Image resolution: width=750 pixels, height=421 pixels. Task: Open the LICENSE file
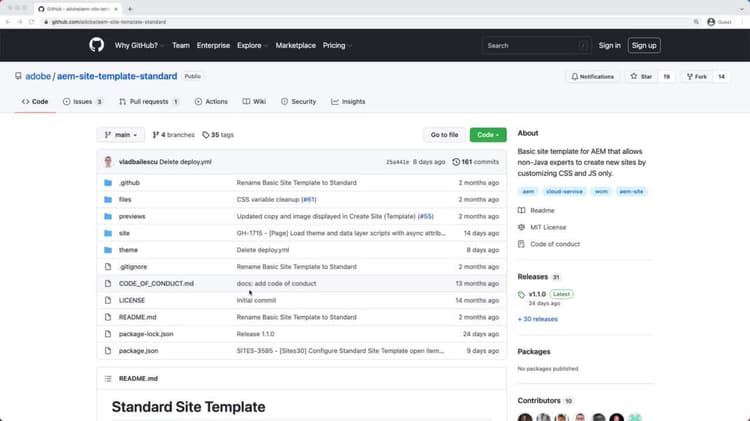132,300
